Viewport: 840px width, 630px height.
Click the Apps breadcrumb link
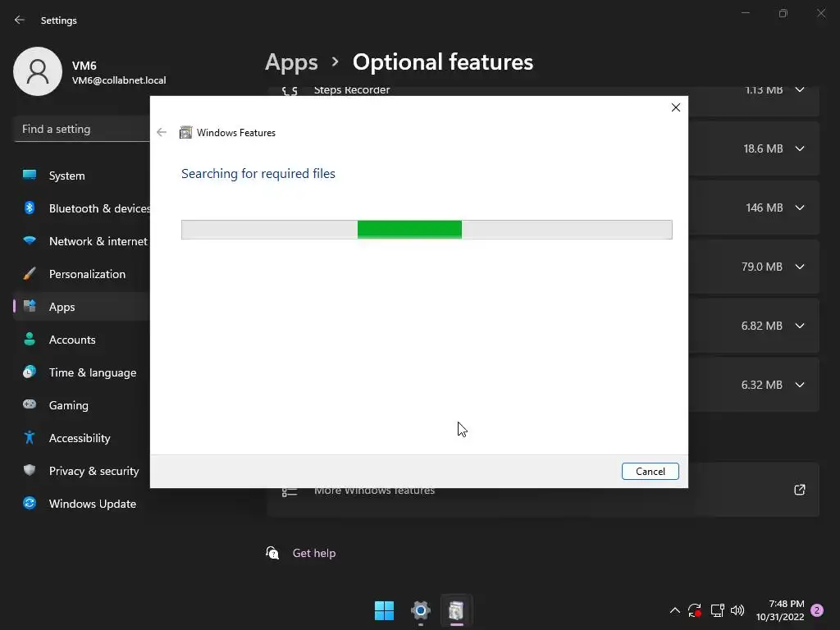(291, 62)
